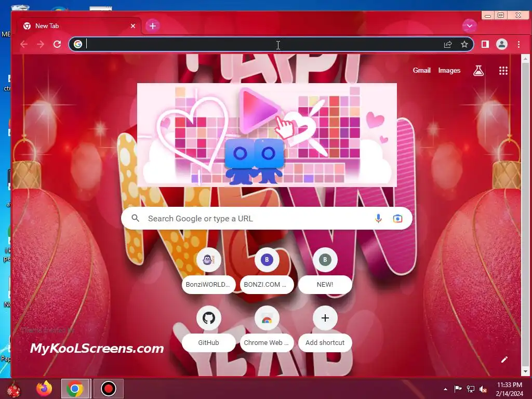
Task: Launch Firefox from the taskbar
Action: click(45, 389)
